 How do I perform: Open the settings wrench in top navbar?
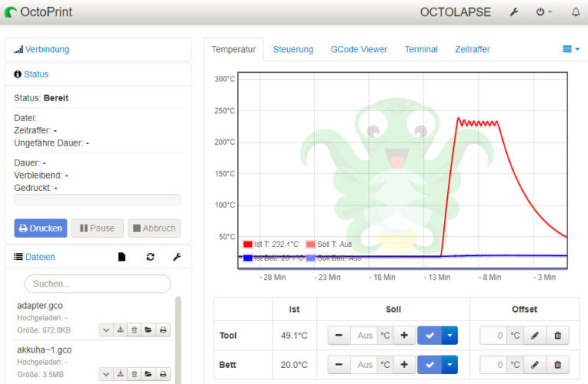point(514,12)
